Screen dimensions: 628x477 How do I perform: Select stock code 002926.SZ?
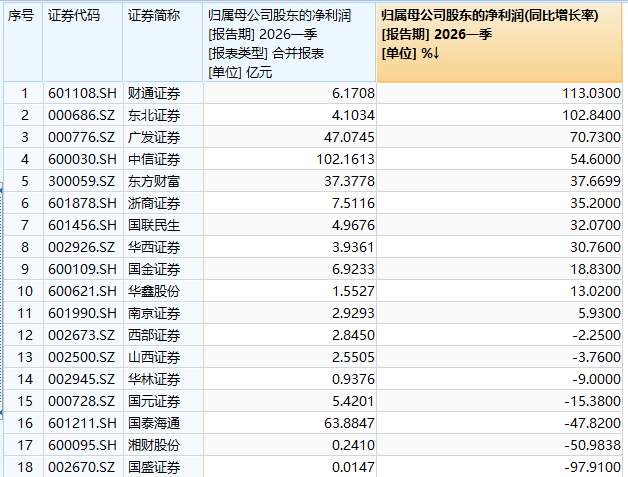[83, 247]
